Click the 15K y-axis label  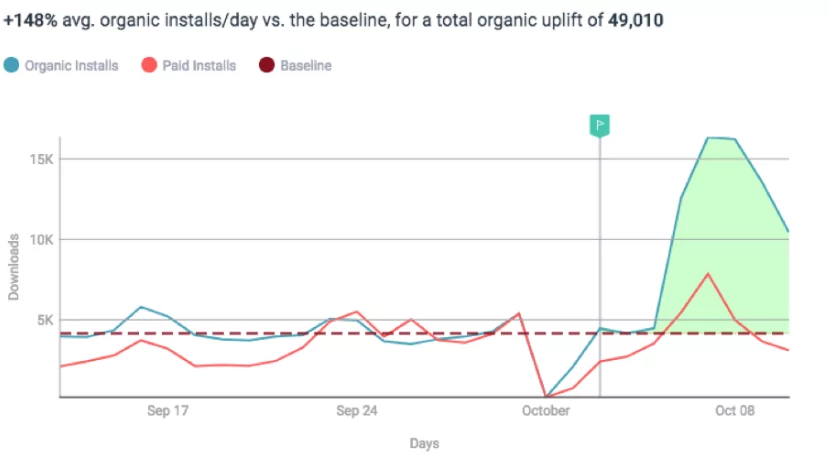pos(40,159)
